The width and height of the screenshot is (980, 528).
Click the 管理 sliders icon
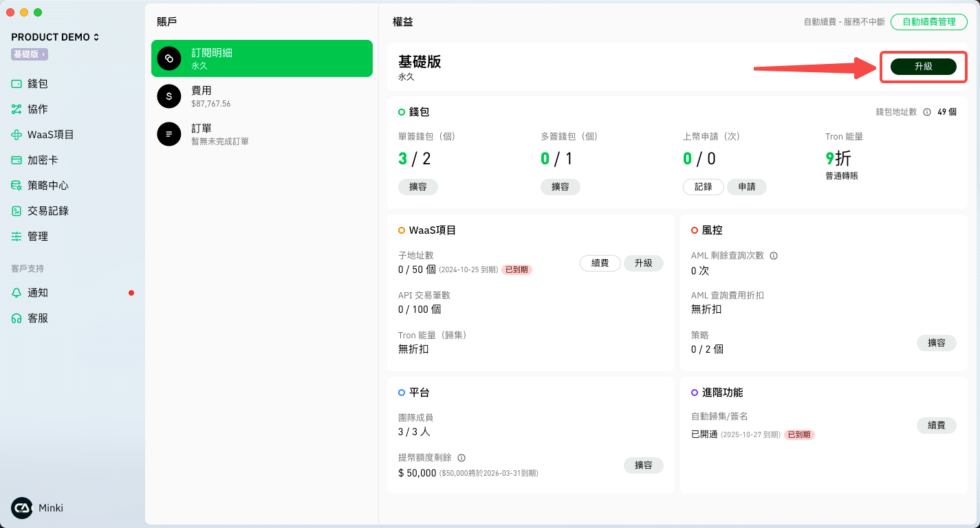click(17, 236)
